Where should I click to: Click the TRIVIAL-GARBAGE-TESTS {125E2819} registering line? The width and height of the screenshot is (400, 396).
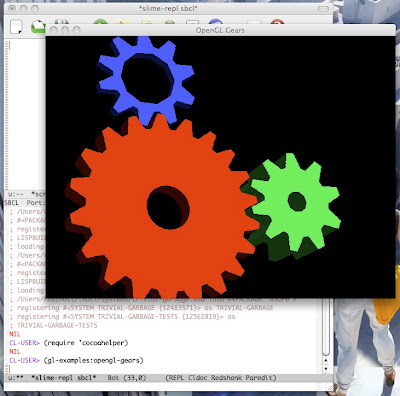[x=123, y=317]
